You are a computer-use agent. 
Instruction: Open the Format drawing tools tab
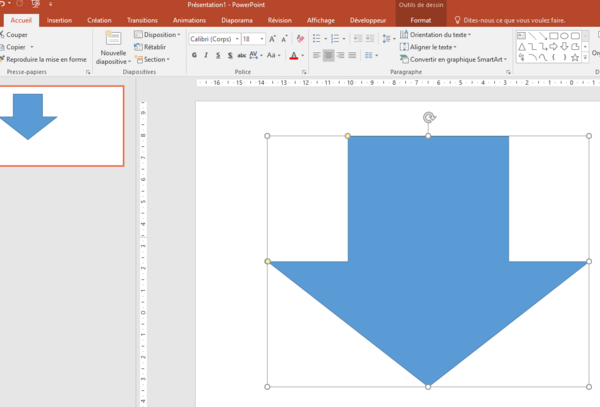(x=421, y=20)
